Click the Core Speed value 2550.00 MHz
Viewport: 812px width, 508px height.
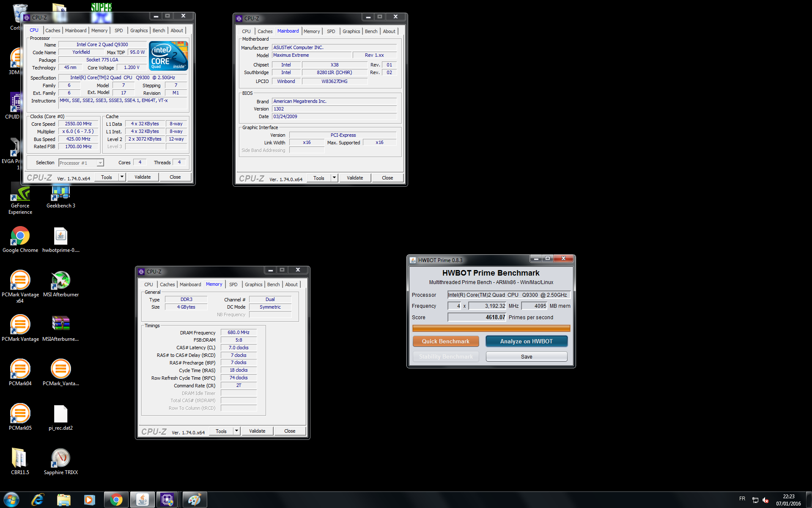(x=78, y=124)
